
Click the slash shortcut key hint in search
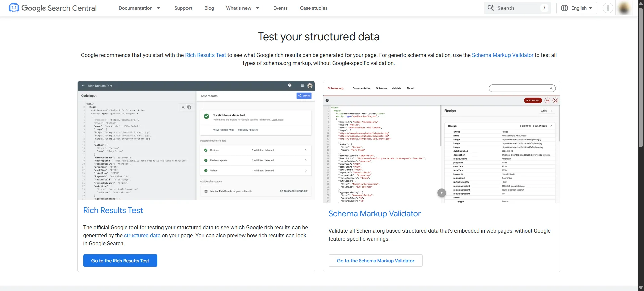[544, 8]
